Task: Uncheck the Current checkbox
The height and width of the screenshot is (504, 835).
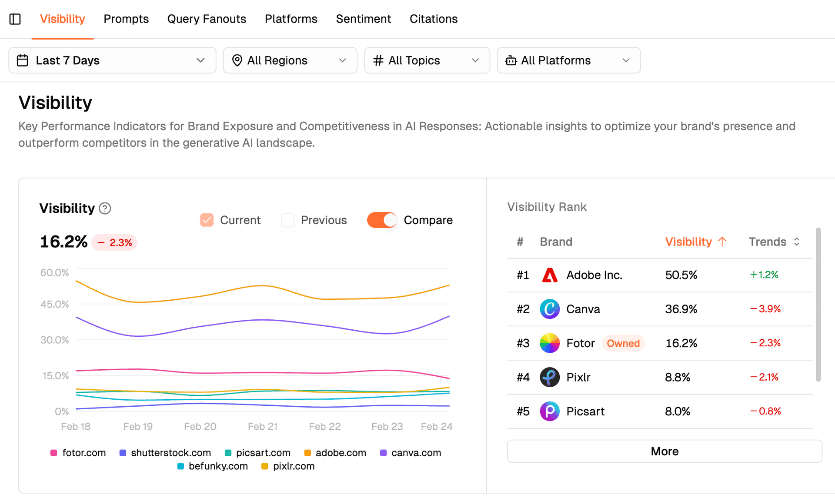Action: pos(207,220)
